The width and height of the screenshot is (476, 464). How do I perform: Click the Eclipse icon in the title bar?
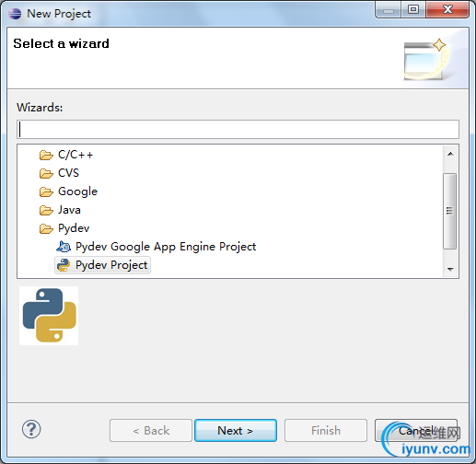[15, 14]
